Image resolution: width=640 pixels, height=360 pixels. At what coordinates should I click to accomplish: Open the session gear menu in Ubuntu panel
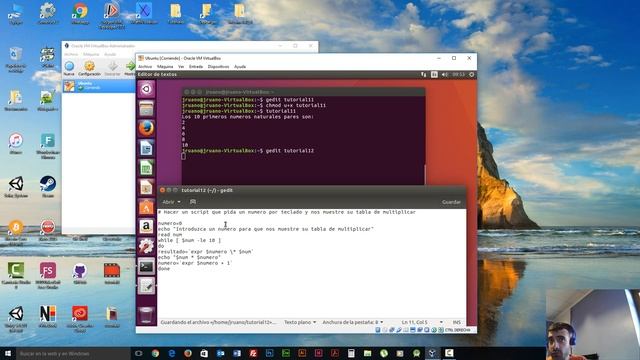(x=472, y=74)
